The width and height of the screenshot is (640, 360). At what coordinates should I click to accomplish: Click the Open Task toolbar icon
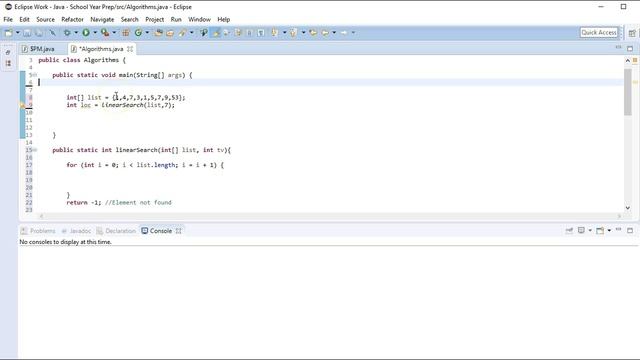tap(170, 33)
